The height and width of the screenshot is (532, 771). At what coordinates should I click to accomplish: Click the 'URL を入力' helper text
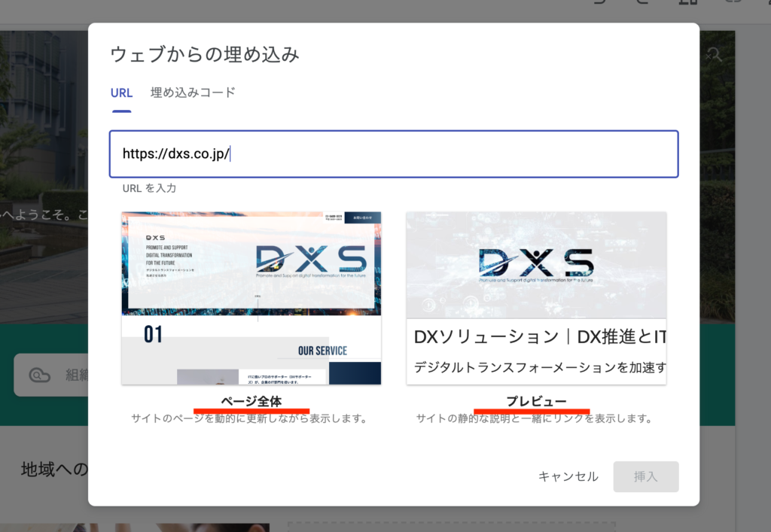tap(150, 188)
